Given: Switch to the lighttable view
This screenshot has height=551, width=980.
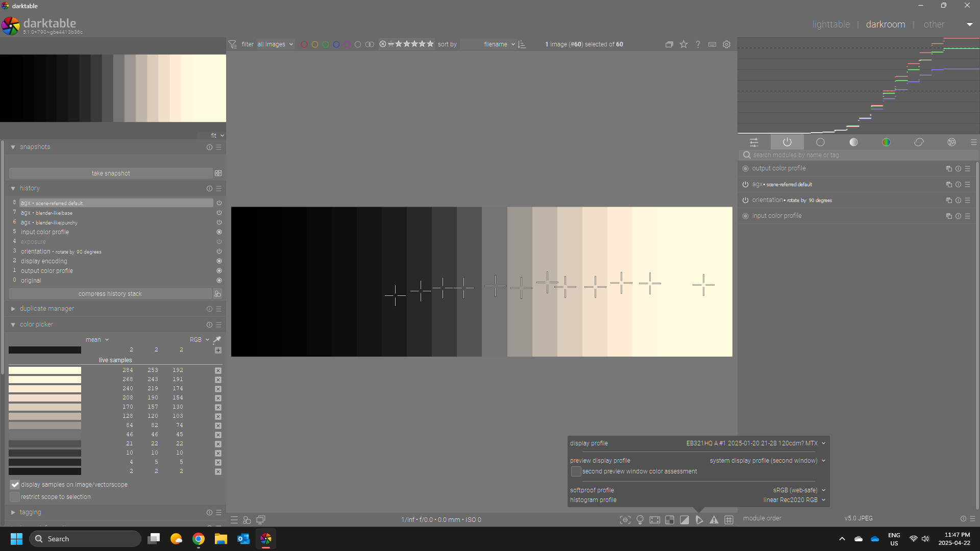Looking at the screenshot, I should pos(830,24).
